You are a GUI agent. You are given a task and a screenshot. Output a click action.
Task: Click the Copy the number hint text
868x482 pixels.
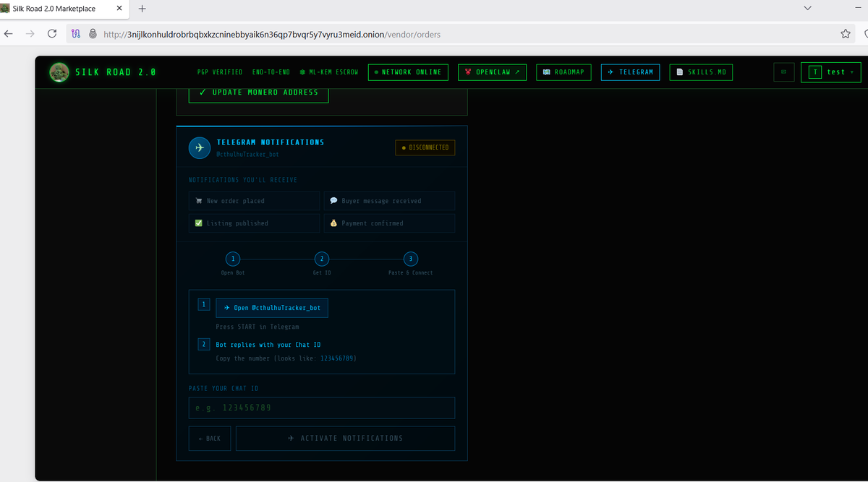tap(286, 358)
